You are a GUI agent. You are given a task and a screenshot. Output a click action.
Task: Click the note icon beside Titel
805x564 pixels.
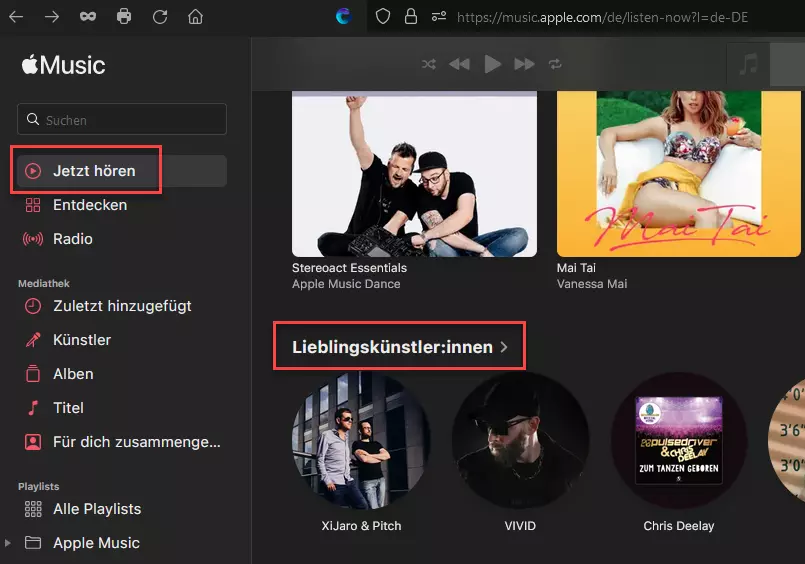point(33,407)
